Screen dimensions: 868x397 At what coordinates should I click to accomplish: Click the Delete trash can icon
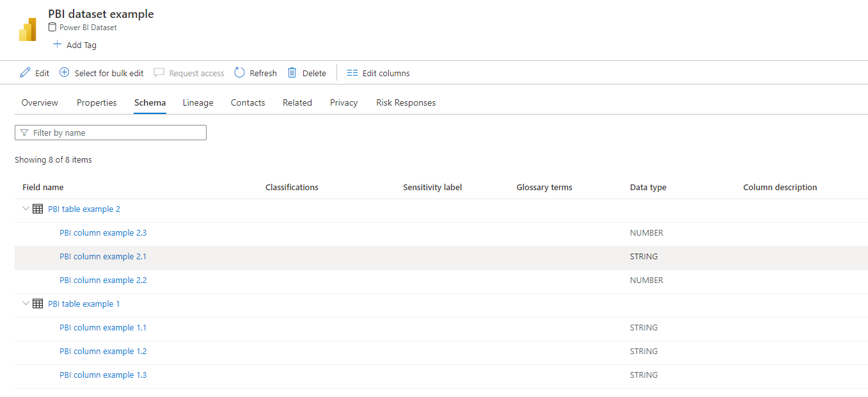pyautogui.click(x=292, y=73)
